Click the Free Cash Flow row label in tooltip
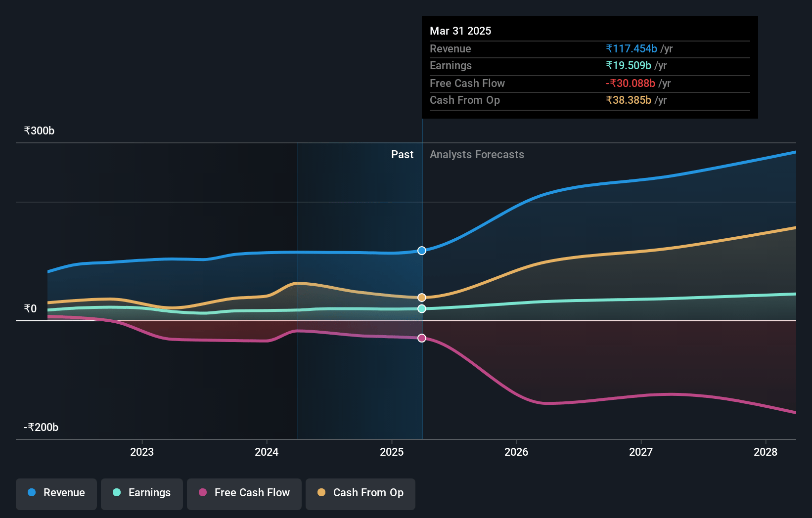This screenshot has width=812, height=518. coord(467,83)
